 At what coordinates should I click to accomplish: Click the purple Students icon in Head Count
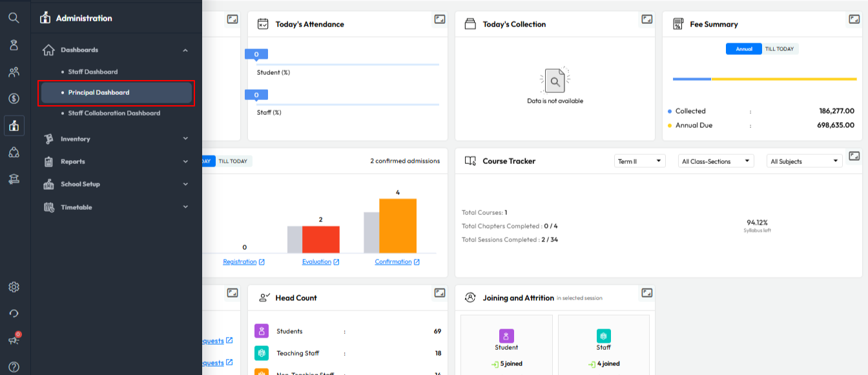pyautogui.click(x=262, y=331)
